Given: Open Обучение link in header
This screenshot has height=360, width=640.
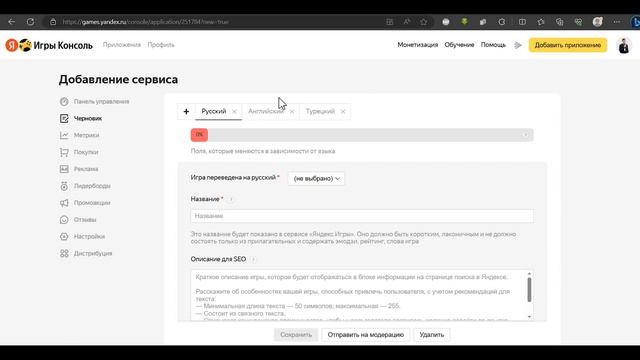Looking at the screenshot, I should (459, 45).
